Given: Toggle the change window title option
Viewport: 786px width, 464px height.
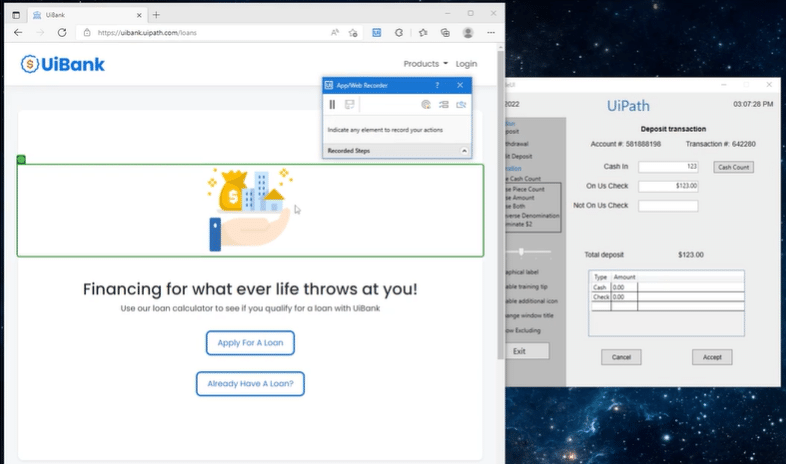Looking at the screenshot, I should [529, 316].
